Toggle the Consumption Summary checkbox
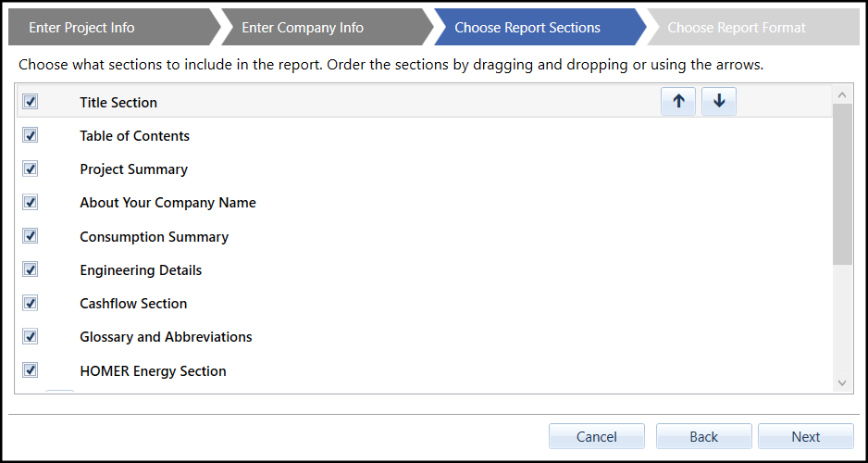Screen dimensions: 868x463 30,236
